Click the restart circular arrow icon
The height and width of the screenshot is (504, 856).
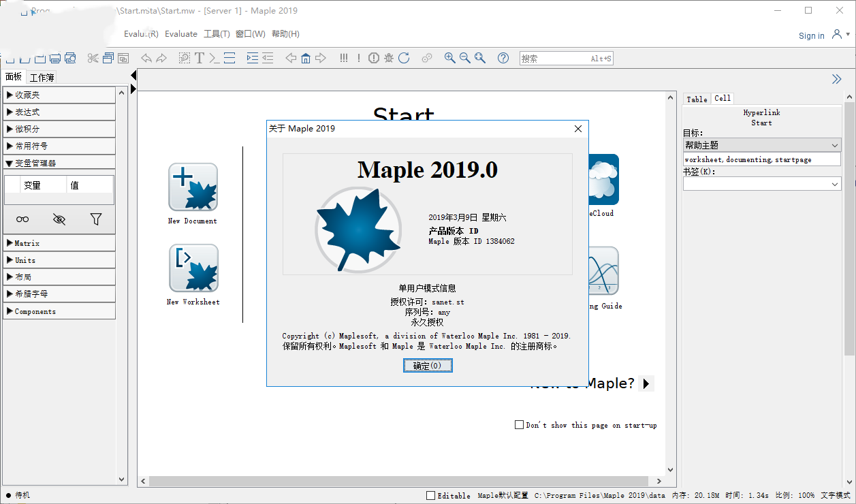tap(404, 59)
